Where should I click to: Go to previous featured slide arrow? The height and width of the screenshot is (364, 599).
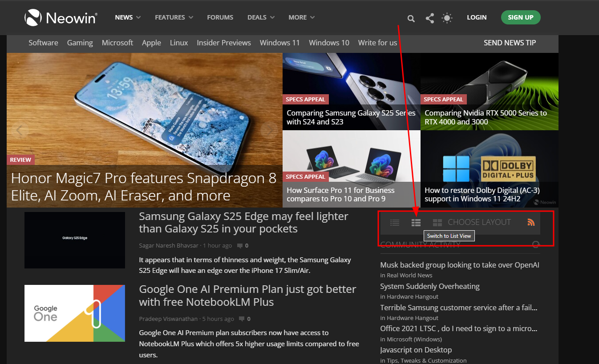[x=20, y=130]
